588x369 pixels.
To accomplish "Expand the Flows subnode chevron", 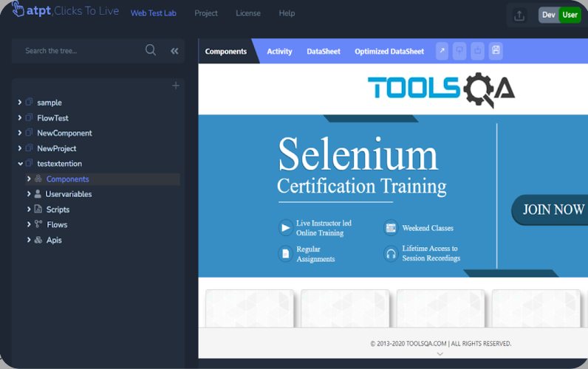I will 29,224.
